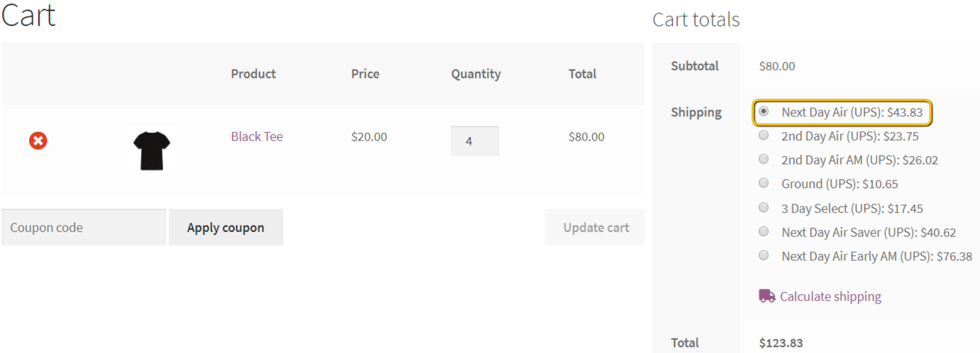Click the Total column header in cart table
Screen dimensions: 980x353
tap(583, 74)
